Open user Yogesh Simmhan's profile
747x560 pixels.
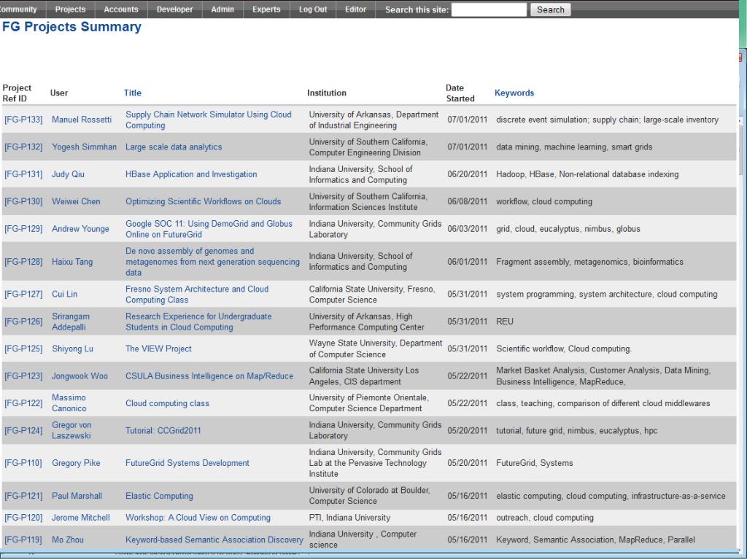[x=84, y=147]
